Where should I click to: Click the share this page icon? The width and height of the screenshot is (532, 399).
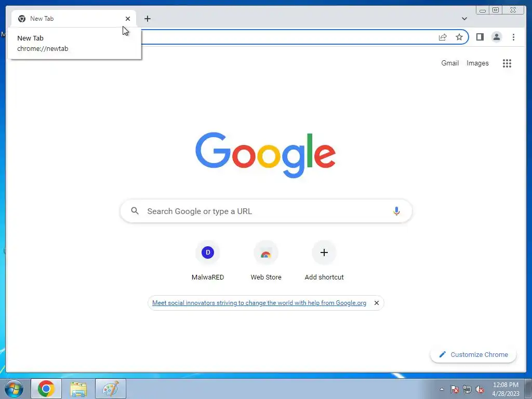tap(443, 37)
